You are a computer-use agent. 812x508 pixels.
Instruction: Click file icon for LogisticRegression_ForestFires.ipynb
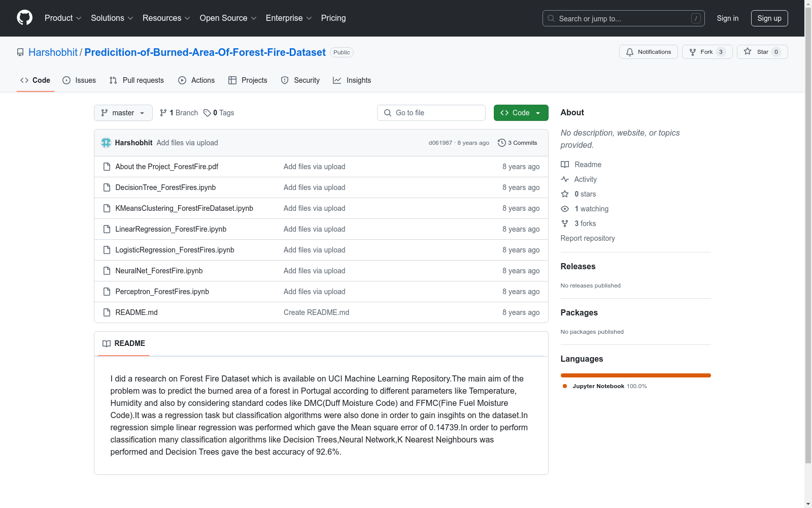point(107,250)
